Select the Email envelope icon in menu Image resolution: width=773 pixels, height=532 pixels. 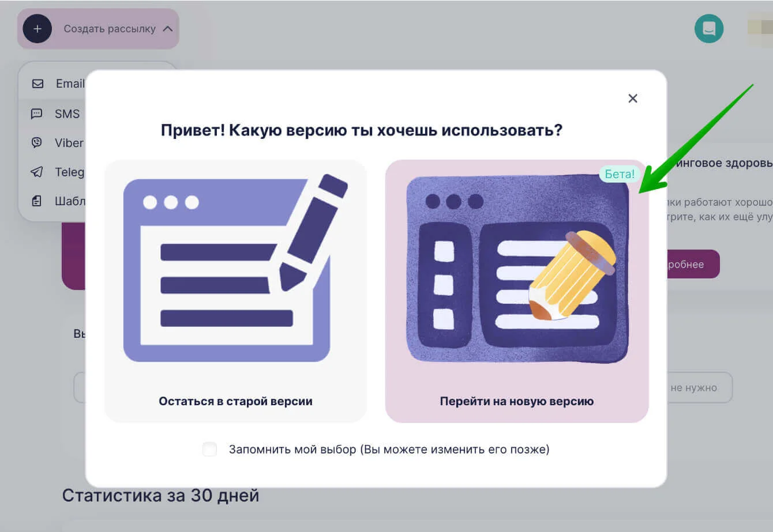[37, 84]
